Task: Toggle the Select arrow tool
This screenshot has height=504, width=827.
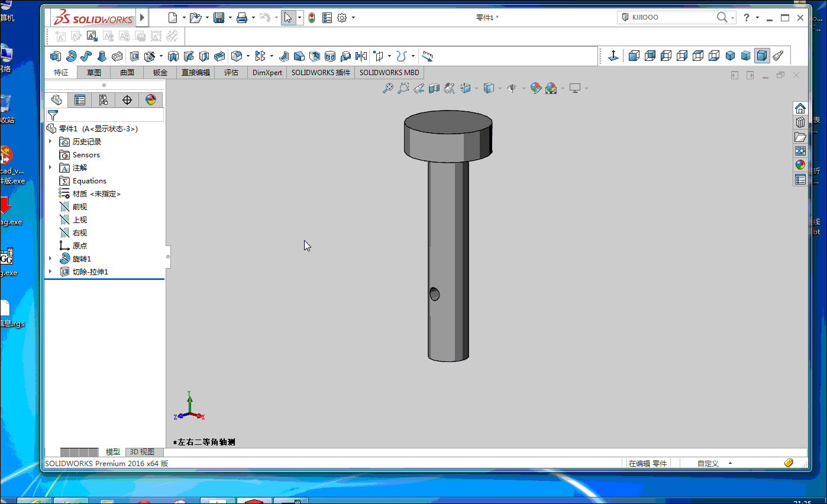Action: click(x=288, y=18)
